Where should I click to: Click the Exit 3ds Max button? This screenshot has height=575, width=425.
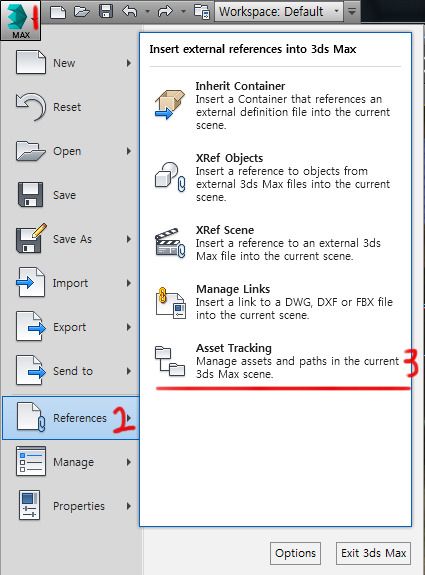pyautogui.click(x=373, y=553)
